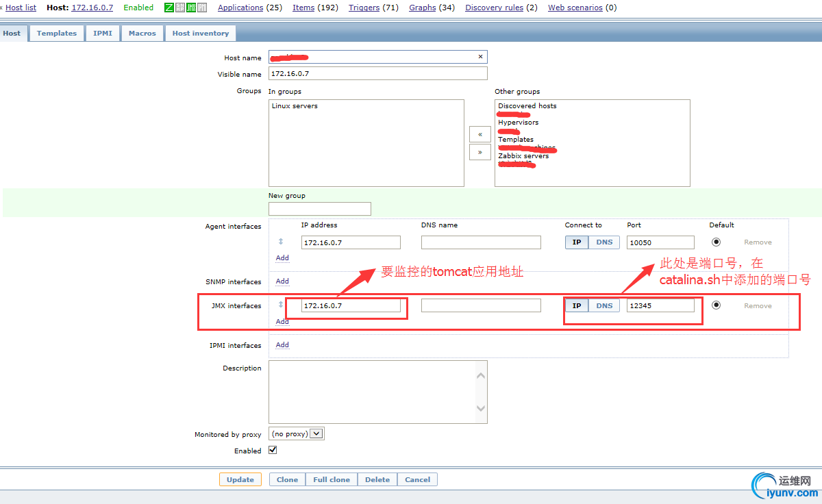Screen dimensions: 822x504
Task: Set JMX interface connect to IP
Action: [577, 306]
